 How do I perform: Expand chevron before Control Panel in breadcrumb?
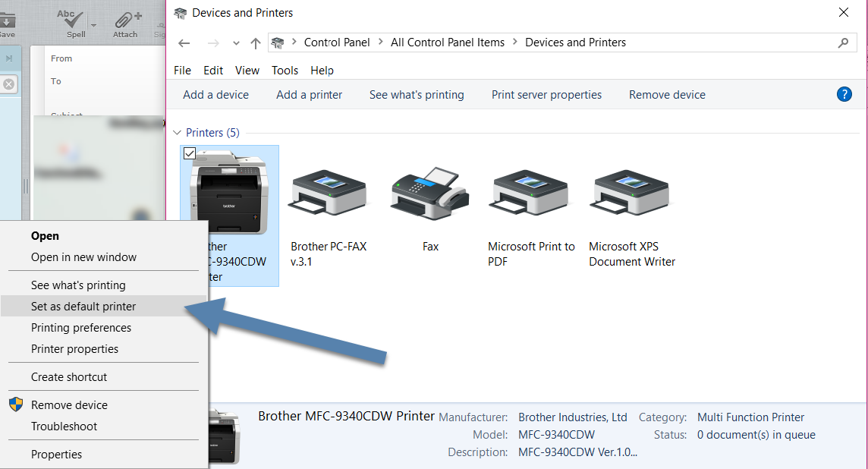pos(294,42)
